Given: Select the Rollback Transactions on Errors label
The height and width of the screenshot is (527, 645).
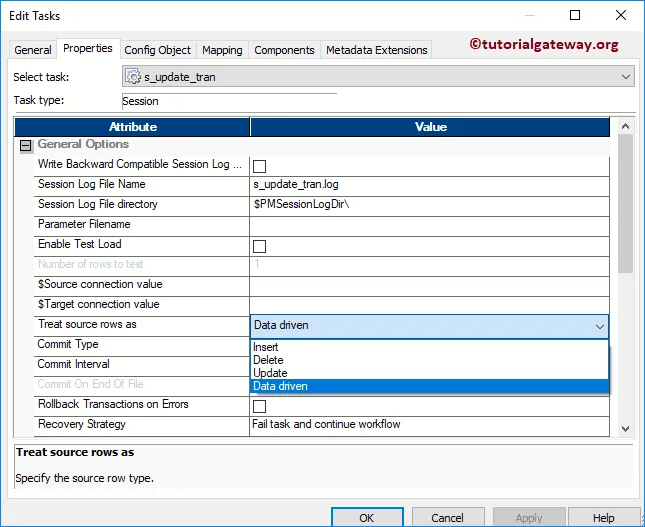Looking at the screenshot, I should coord(113,404).
